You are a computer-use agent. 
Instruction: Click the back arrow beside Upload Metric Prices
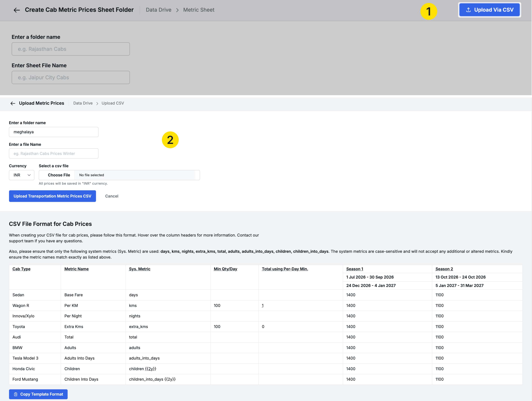[13, 103]
